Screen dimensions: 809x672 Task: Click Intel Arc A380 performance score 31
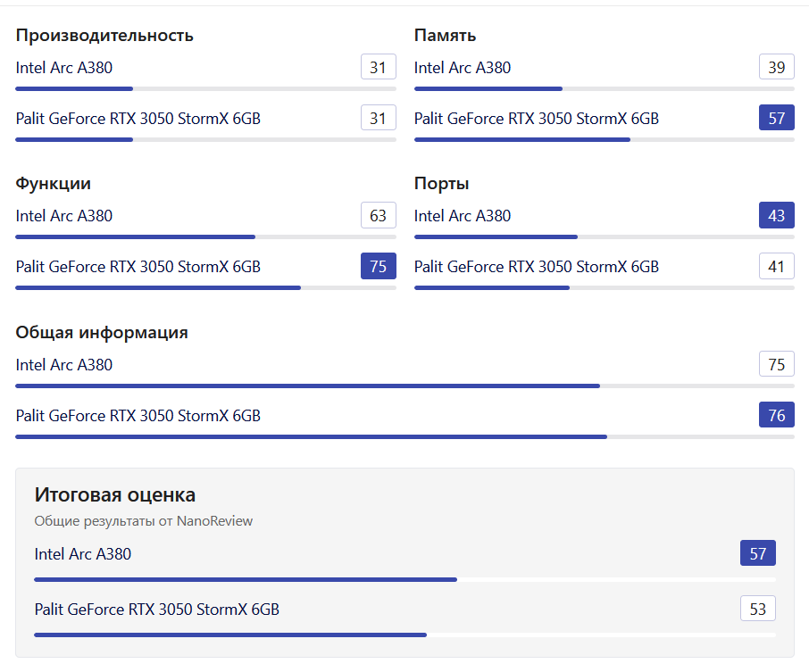tap(378, 68)
